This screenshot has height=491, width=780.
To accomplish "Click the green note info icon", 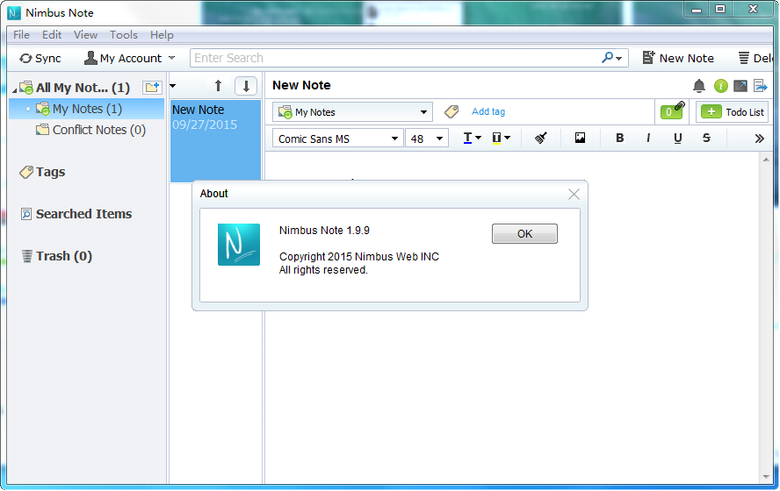I will pyautogui.click(x=720, y=86).
